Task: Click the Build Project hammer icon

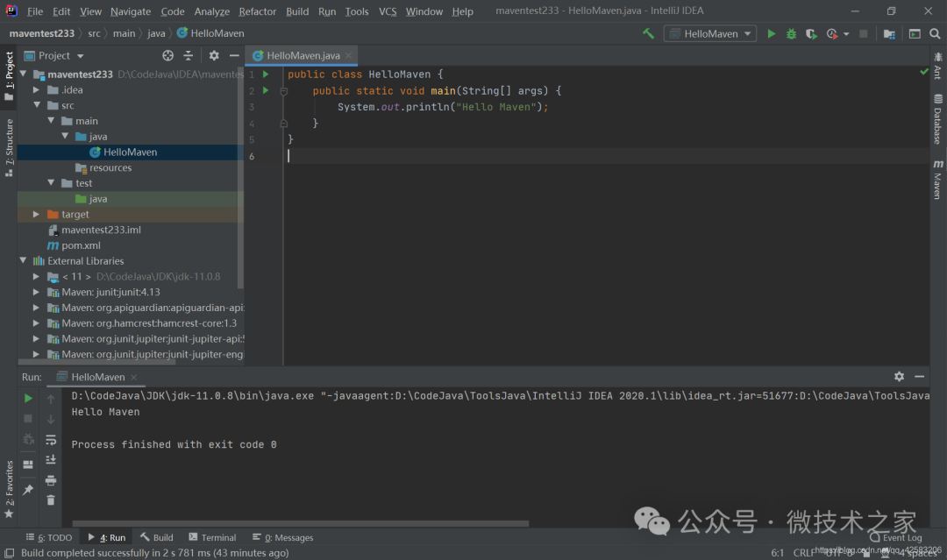Action: [648, 34]
